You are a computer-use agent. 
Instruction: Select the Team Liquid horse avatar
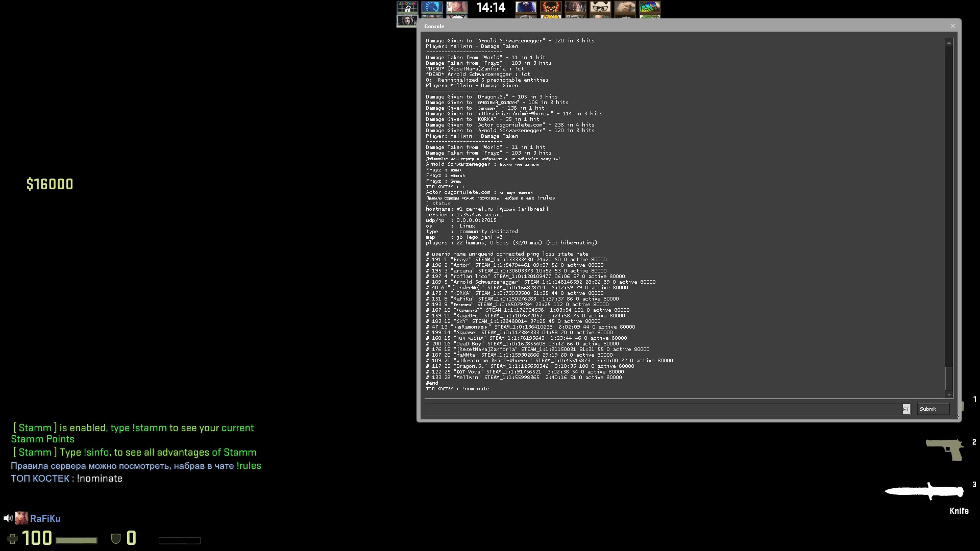point(432,7)
